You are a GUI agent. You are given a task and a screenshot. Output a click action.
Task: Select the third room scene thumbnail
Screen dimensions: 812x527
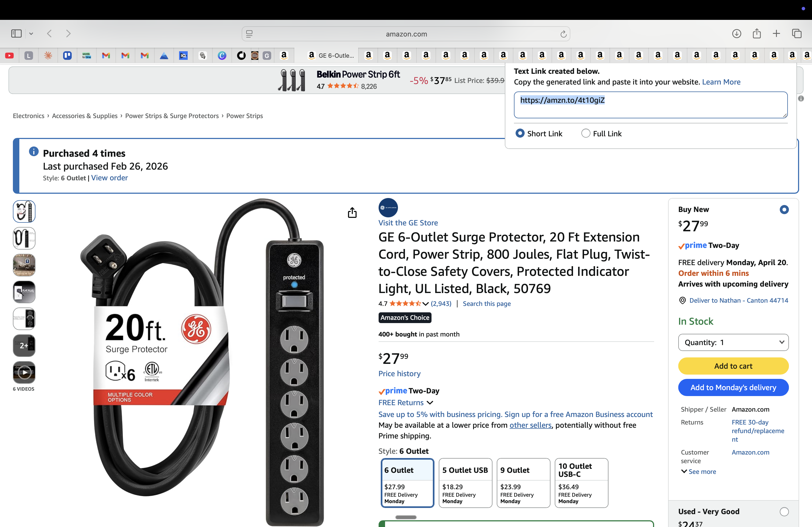tap(24, 265)
